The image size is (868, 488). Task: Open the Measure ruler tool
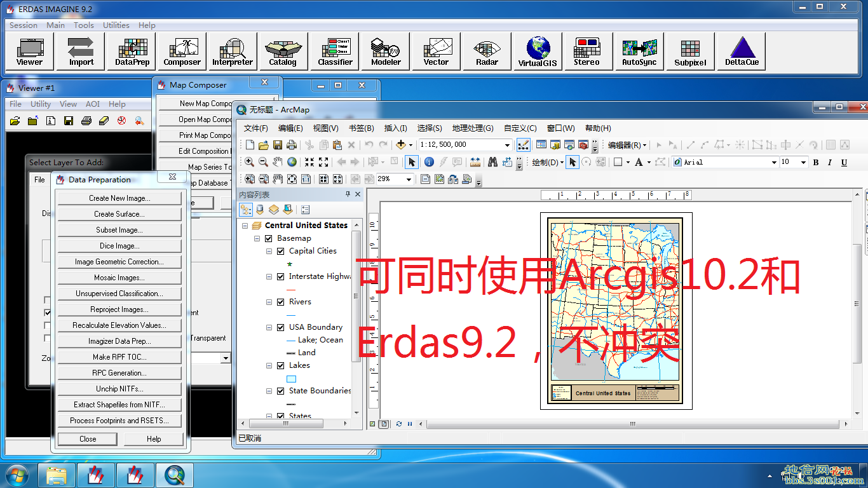pyautogui.click(x=475, y=162)
